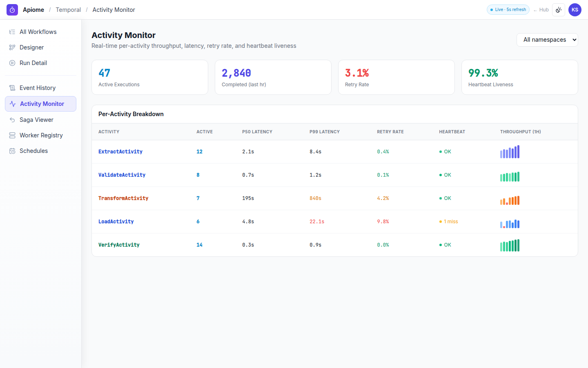Viewport: 588px width, 368px height.
Task: Click the P99 LATENCY column header
Action: pyautogui.click(x=325, y=132)
